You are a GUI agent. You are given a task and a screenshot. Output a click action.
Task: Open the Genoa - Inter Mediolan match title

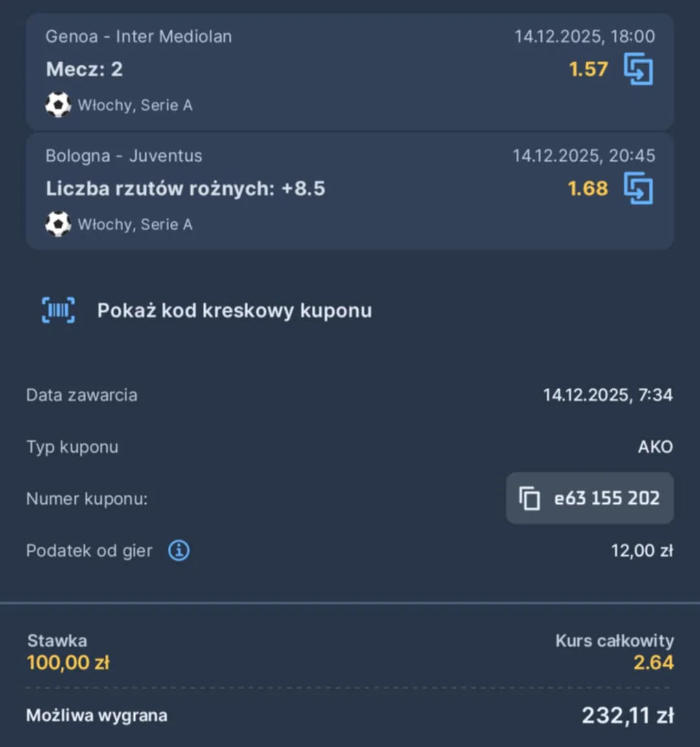click(139, 36)
